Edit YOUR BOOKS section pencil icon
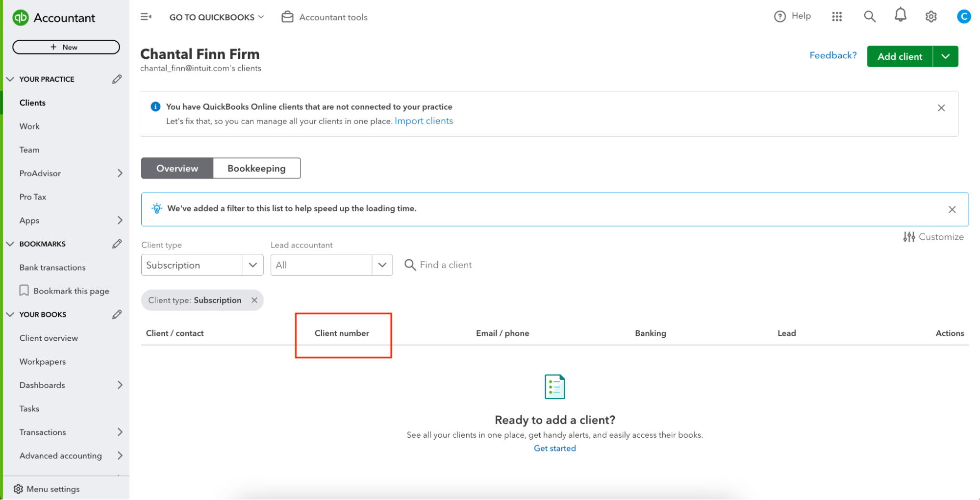 click(117, 314)
